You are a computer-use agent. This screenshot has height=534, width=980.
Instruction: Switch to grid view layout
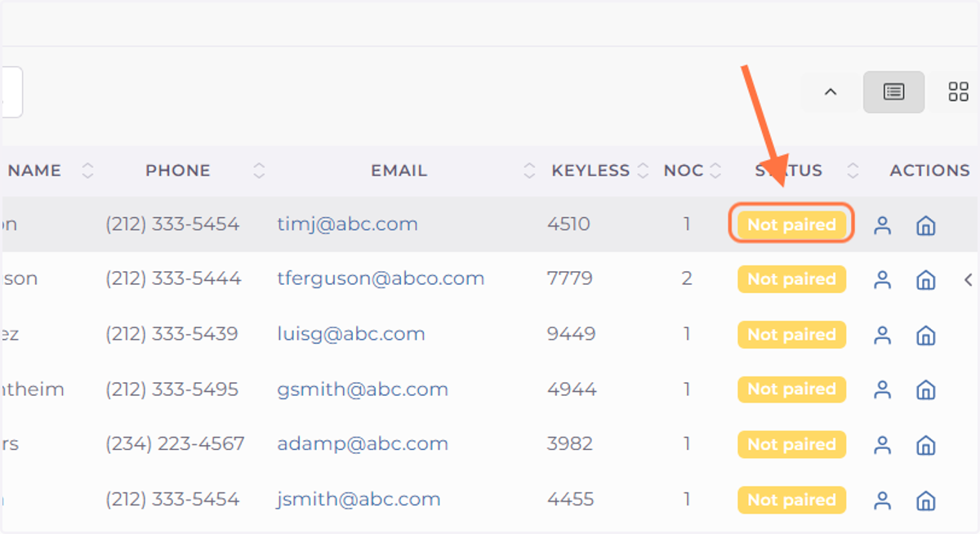tap(958, 92)
